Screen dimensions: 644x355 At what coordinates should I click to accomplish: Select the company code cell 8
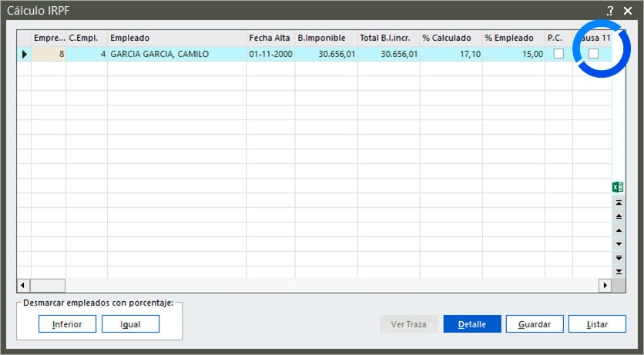pyautogui.click(x=49, y=54)
